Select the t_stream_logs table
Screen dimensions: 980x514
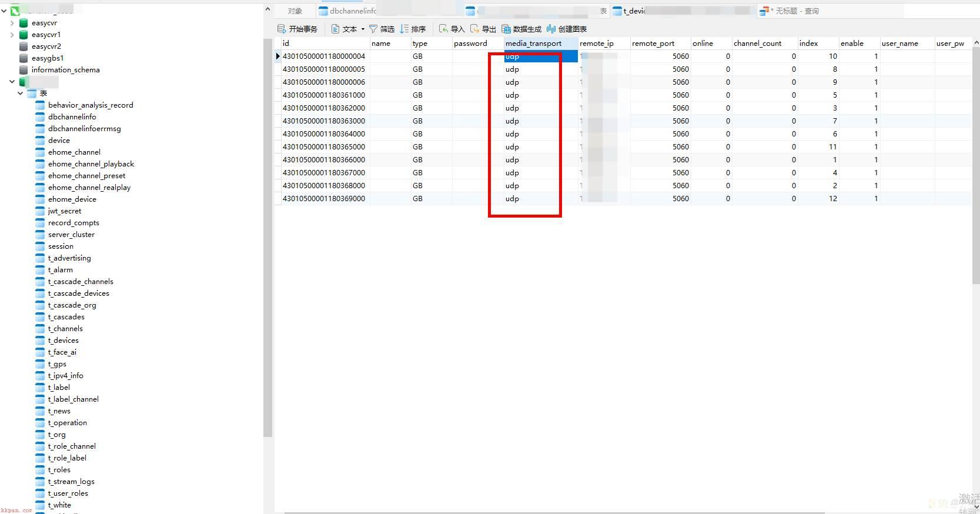pos(71,482)
